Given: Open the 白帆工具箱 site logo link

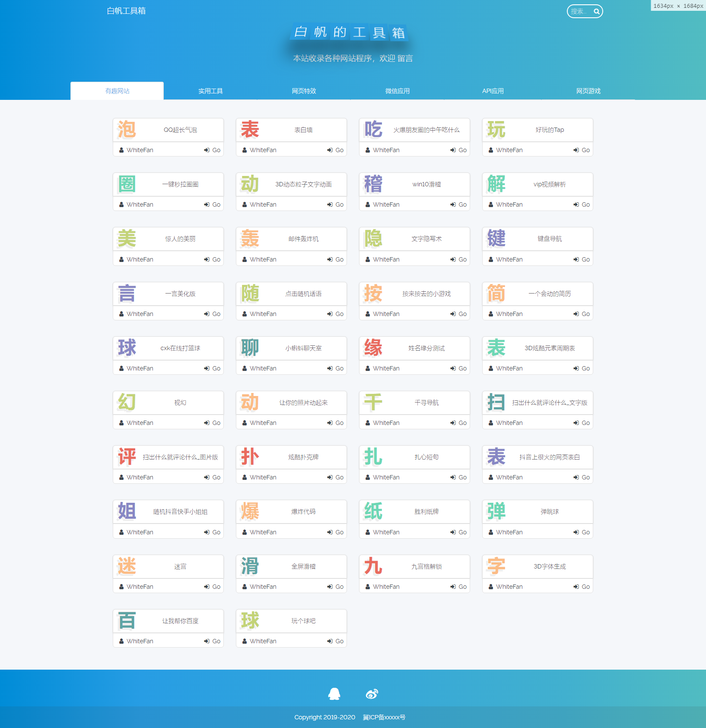Looking at the screenshot, I should pos(126,11).
